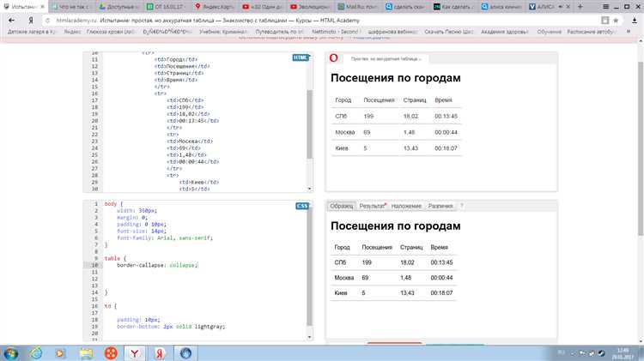Image resolution: width=644 pixels, height=361 pixels.
Task: Open the 'Академия здоровья' bookmark
Action: tap(504, 32)
